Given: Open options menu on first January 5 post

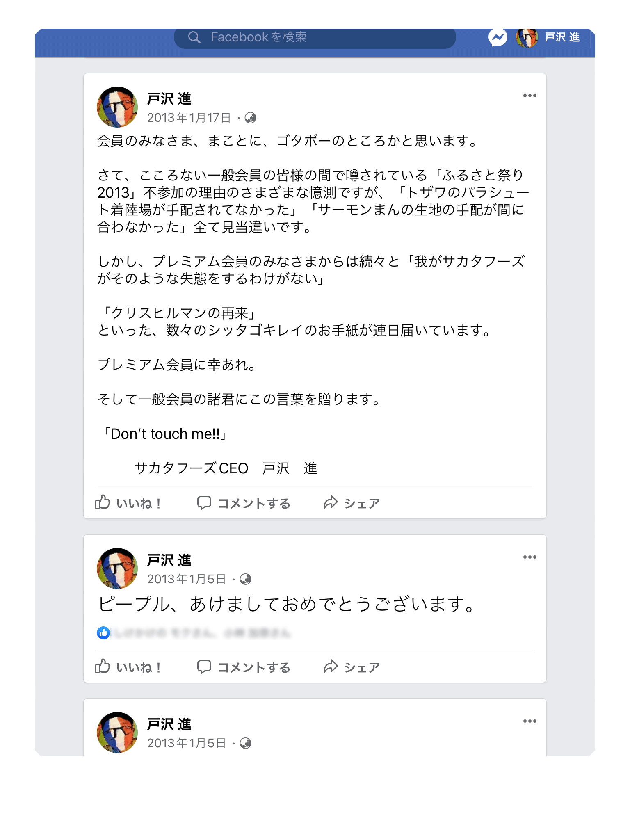Looking at the screenshot, I should coord(530,557).
